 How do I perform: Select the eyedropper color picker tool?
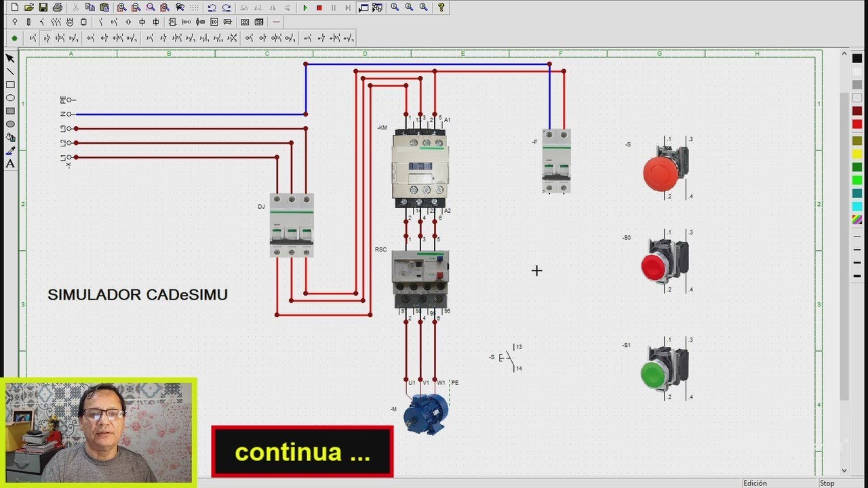tap(10, 150)
